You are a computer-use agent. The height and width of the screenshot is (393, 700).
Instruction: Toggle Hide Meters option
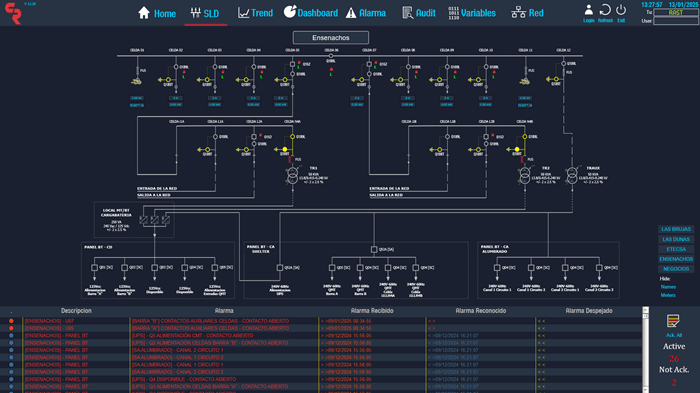click(x=668, y=295)
